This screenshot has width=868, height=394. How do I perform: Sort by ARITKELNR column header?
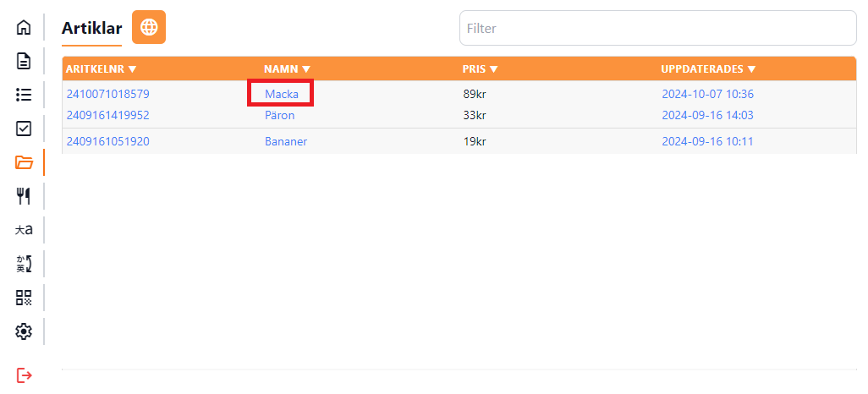(x=101, y=69)
